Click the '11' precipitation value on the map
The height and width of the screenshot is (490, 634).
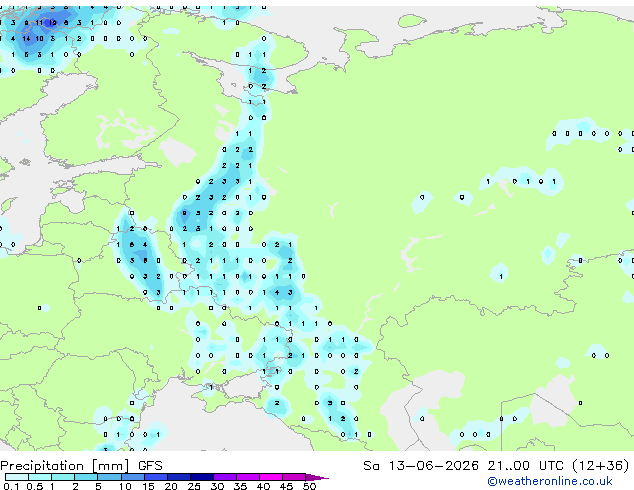coord(39,23)
